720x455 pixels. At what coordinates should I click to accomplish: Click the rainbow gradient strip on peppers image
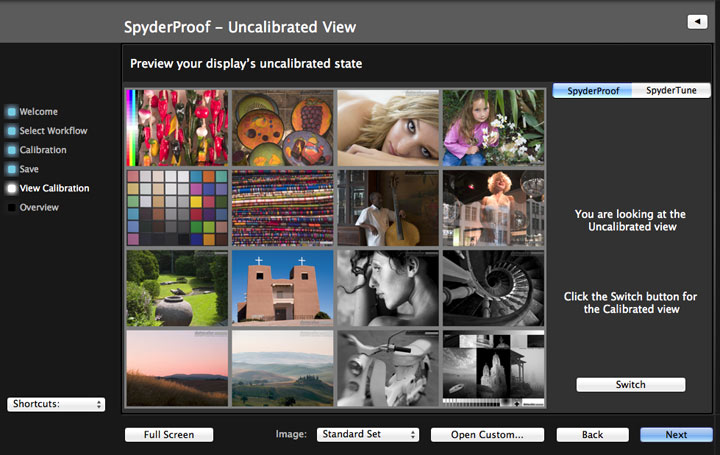click(x=131, y=128)
